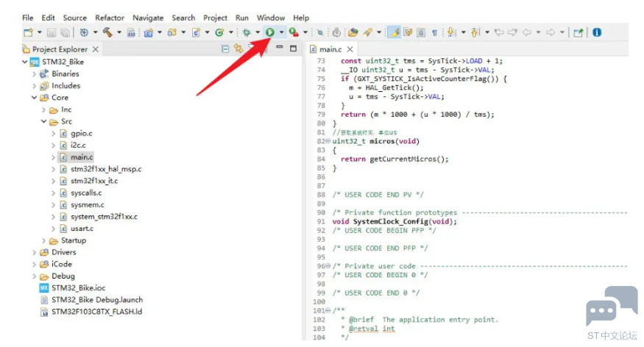Select STM32_Bike.ioc file

pos(78,288)
